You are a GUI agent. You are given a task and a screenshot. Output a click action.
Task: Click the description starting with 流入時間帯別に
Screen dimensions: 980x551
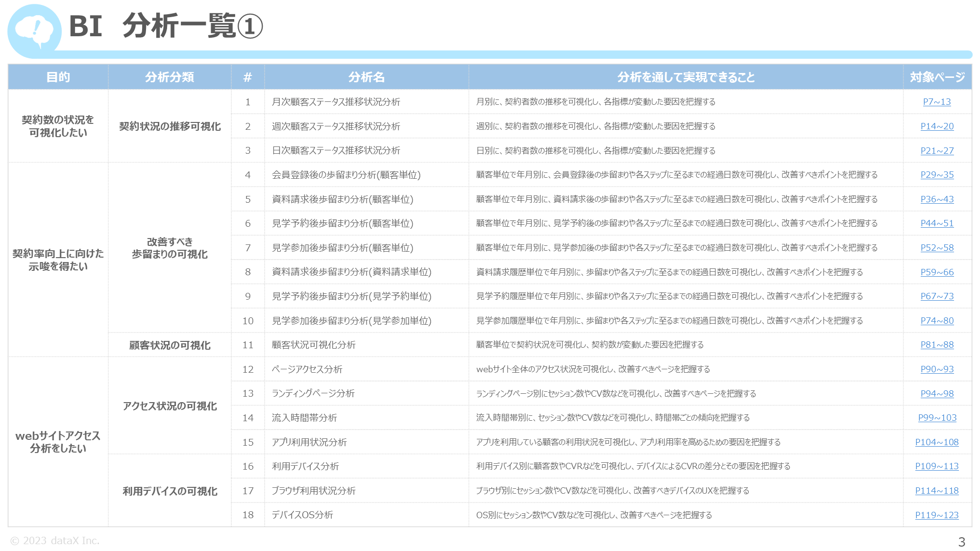click(613, 418)
